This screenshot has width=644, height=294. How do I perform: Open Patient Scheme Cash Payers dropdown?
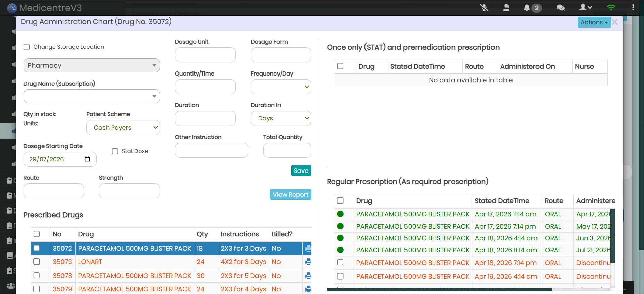(x=123, y=128)
